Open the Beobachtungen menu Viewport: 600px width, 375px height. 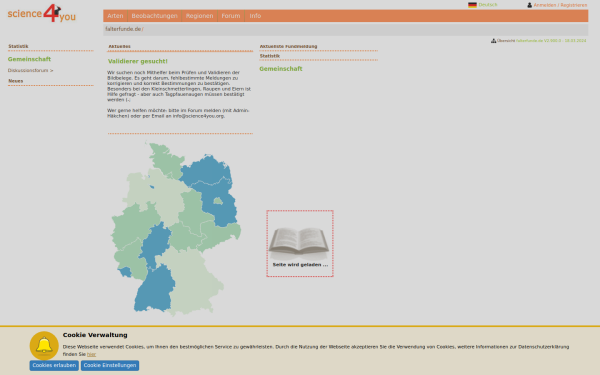click(x=155, y=16)
